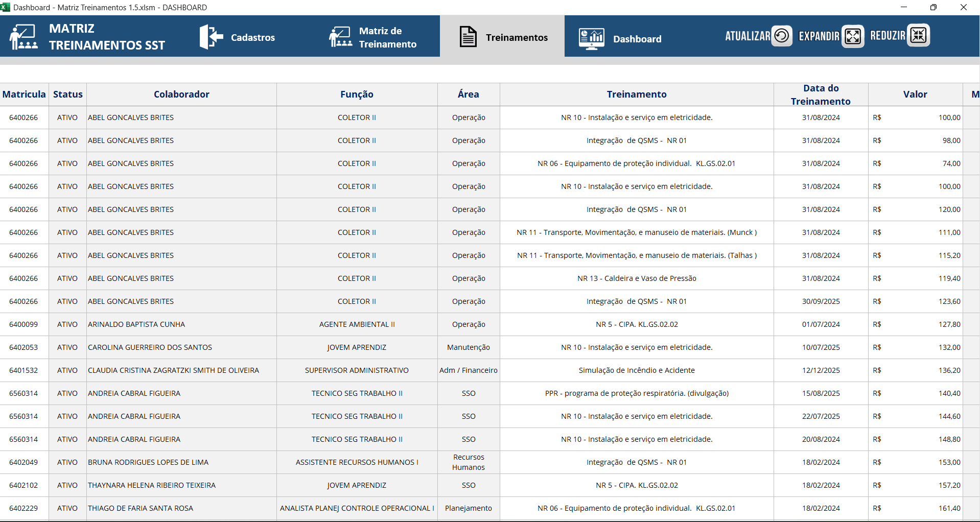
Task: Click PPR programa de proteção respiratória cell
Action: [x=637, y=393]
